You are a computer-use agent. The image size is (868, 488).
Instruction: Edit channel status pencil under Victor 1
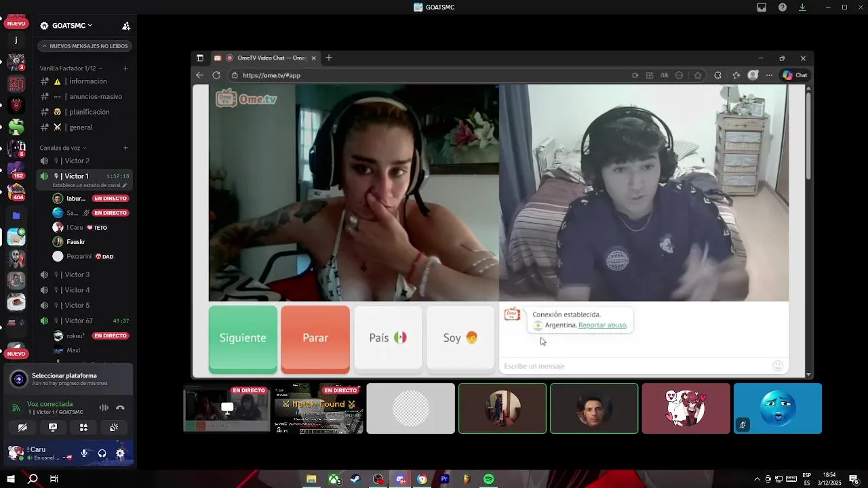[124, 185]
